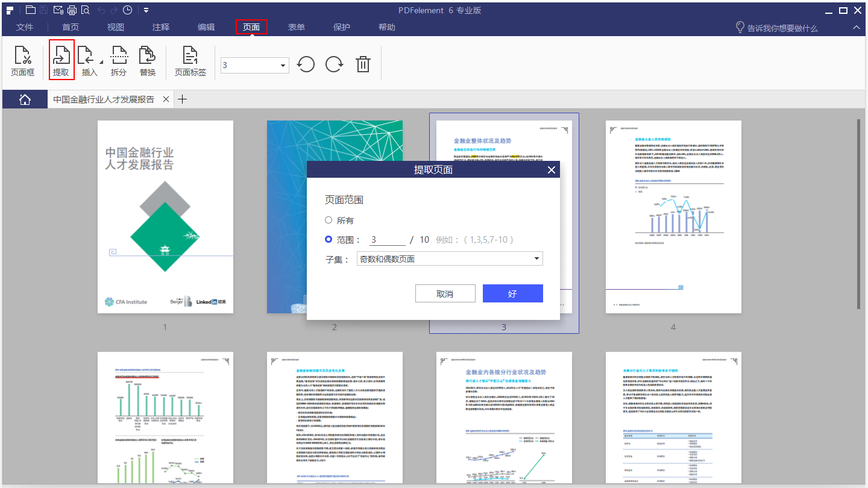Open a file with the folder icon
868x488 pixels.
[x=30, y=10]
